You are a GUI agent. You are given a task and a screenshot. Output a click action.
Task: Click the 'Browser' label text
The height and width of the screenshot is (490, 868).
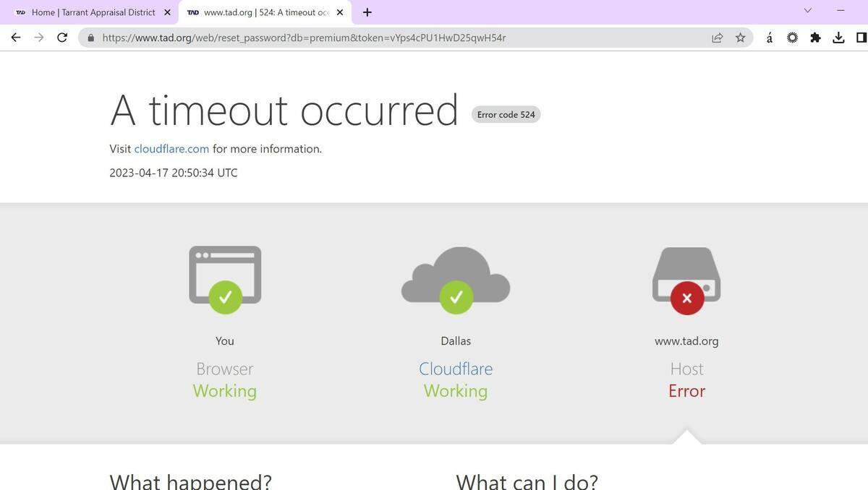click(x=225, y=369)
